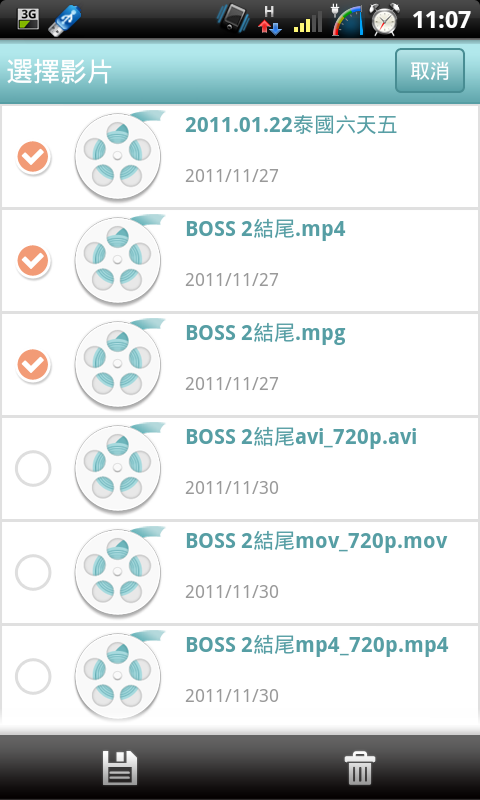Screen dimensions: 480x800
Task: Tap film reel icon for 2011.01.22泰國六天五
Action: click(119, 156)
